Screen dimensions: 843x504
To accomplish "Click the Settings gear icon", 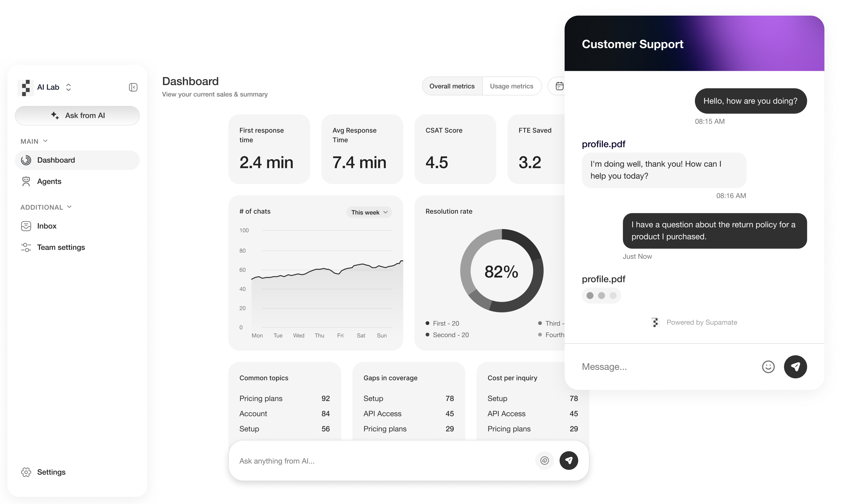I will 26,472.
